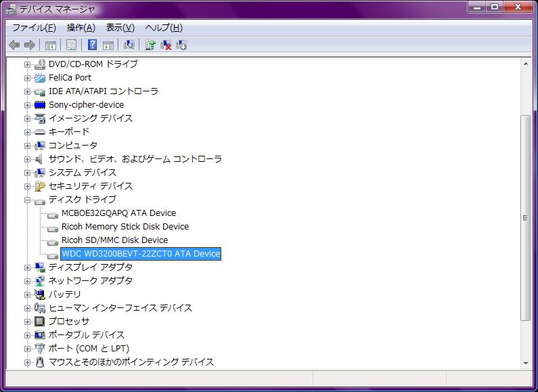Click the drive icon beside MCBOE32GQAPQ ATA Device
The width and height of the screenshot is (538, 392).
(x=53, y=215)
